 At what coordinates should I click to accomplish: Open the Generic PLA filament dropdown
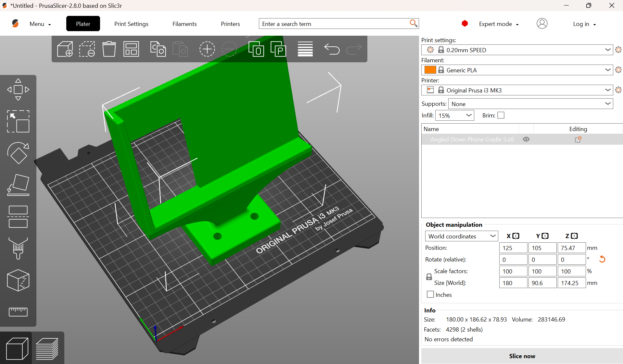pyautogui.click(x=517, y=70)
